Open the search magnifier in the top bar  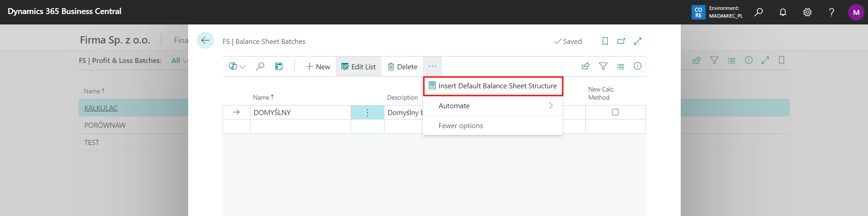[x=759, y=12]
